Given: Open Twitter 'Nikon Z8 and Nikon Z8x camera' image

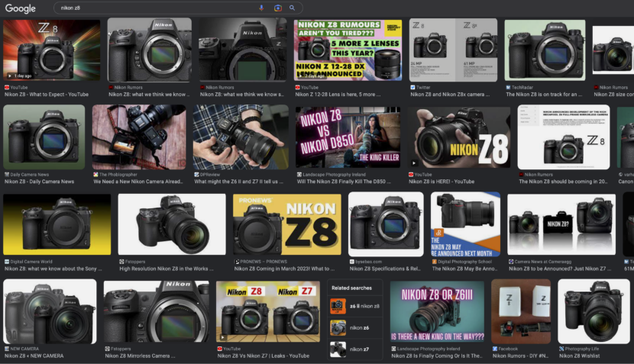Looking at the screenshot, I should coord(453,50).
